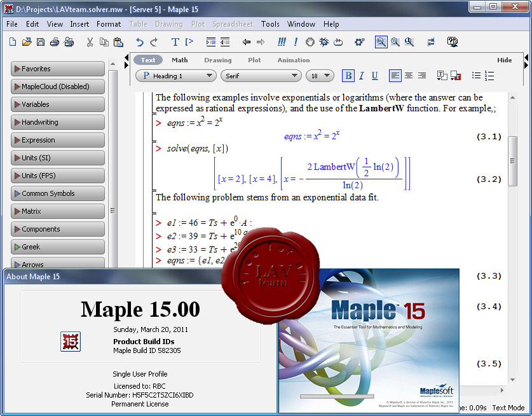Click worksheet vertical scrollbar thumb
532x416 pixels.
(x=512, y=161)
